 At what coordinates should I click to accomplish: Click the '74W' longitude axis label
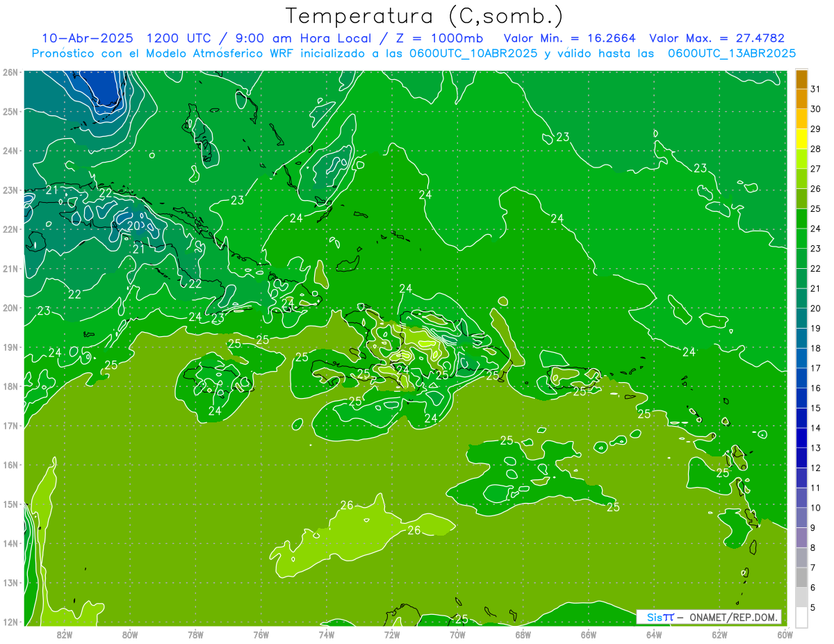point(327,634)
